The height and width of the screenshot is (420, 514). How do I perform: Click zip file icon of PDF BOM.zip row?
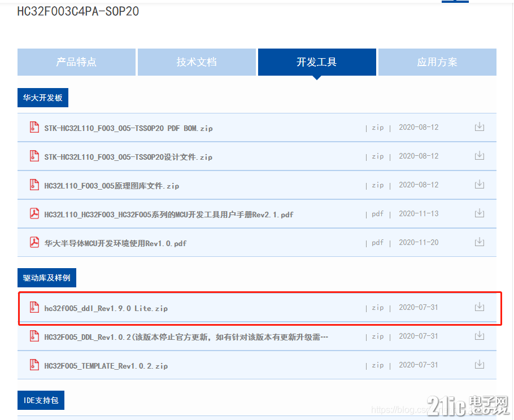pos(34,127)
